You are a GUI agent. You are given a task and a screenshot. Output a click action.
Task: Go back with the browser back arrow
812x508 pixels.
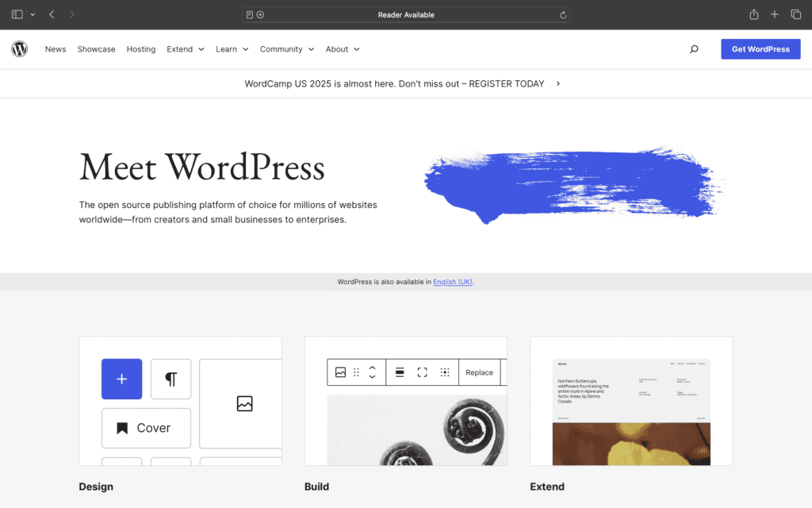click(52, 14)
